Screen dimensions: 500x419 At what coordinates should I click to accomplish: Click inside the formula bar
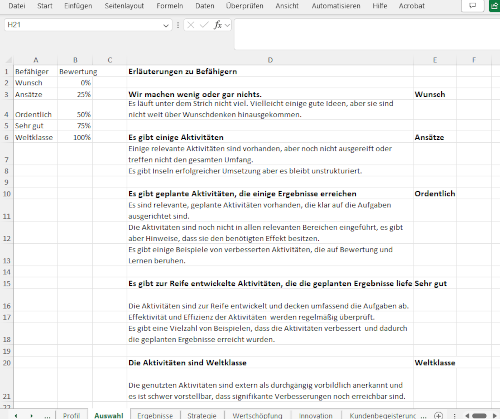(x=367, y=34)
